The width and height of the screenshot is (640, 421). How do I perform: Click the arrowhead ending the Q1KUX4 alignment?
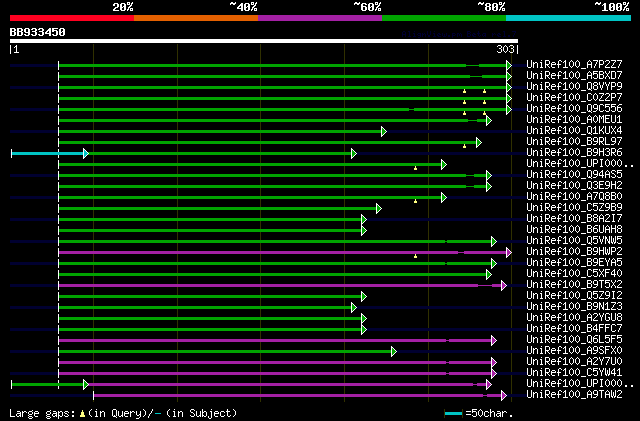(x=384, y=131)
